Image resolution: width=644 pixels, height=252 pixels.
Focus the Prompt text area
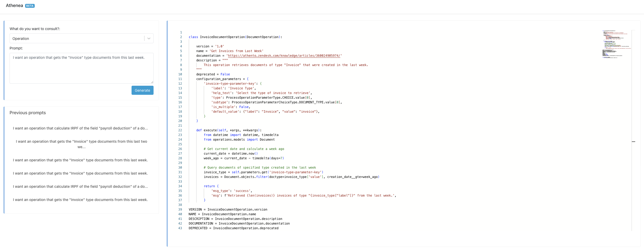pos(81,68)
